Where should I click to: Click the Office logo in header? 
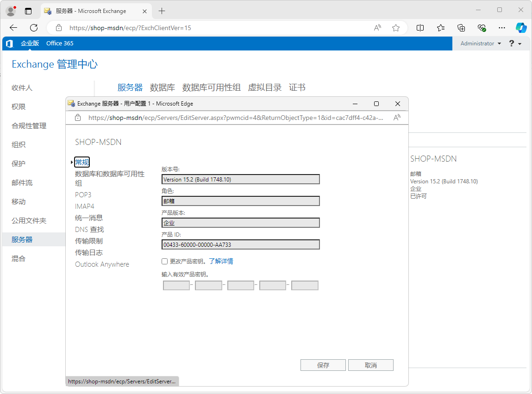(10, 44)
